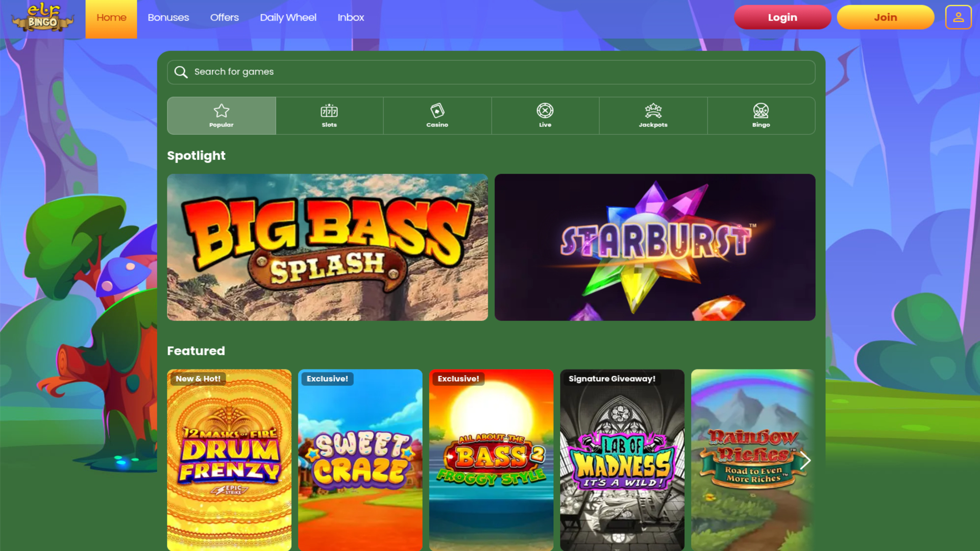This screenshot has width=980, height=551.
Task: Advance the Featured carousel with right arrow
Action: [x=805, y=460]
